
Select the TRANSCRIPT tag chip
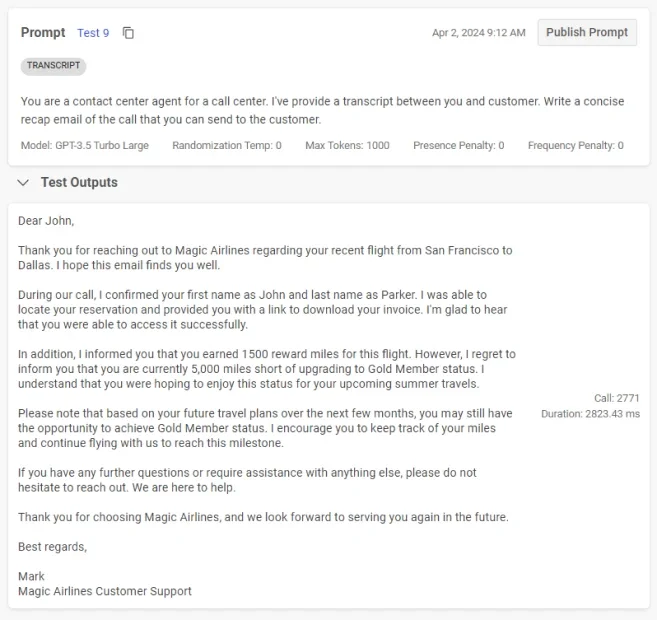53,66
